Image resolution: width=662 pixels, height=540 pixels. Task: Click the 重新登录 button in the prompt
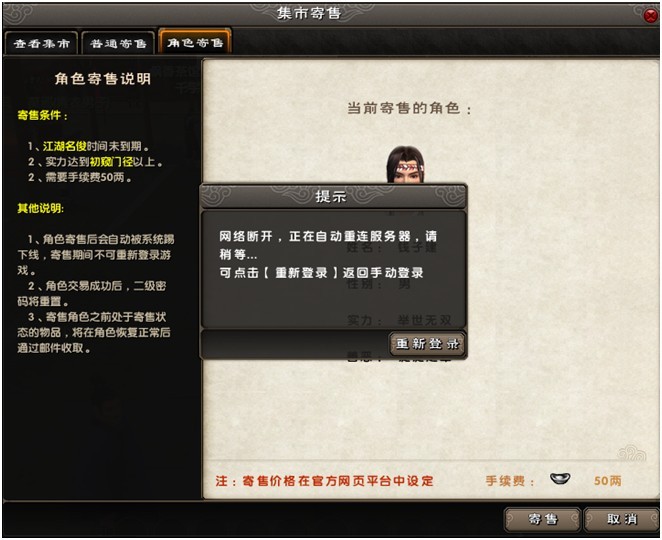point(427,344)
